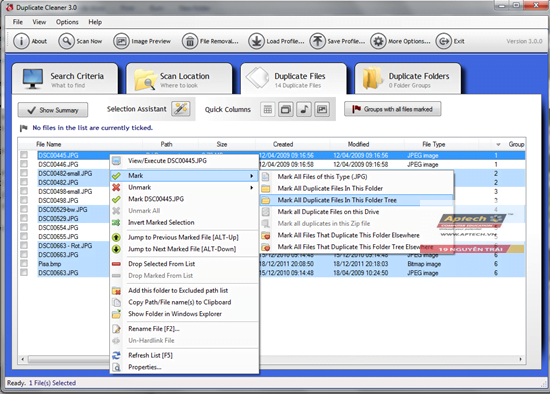Tick the checkbox for DSC00482.JPG
This screenshot has width=550, height=394.
tap(24, 182)
